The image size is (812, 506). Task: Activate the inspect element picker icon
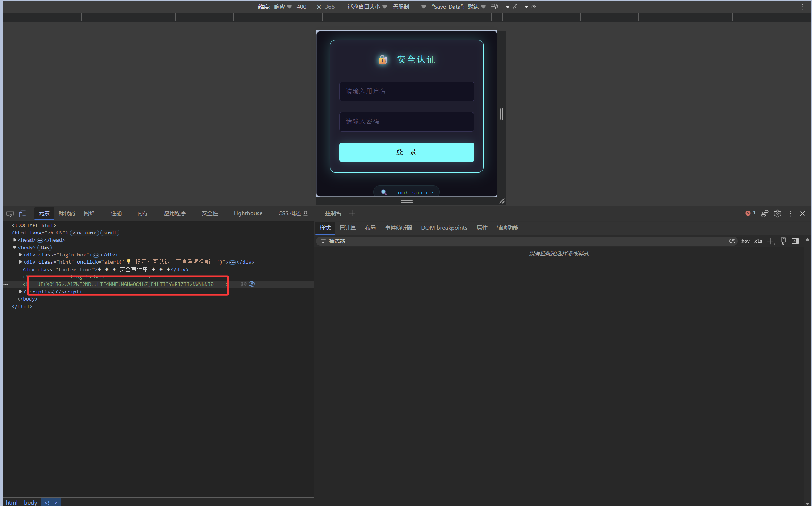tap(10, 214)
